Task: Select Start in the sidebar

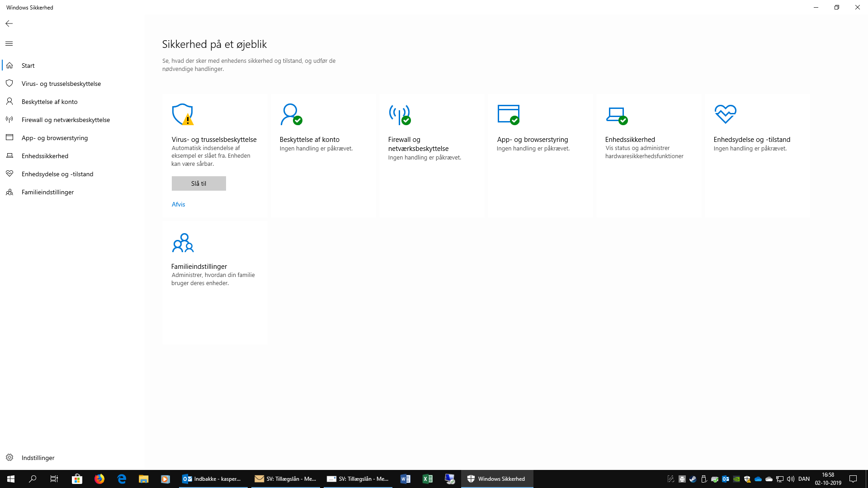Action: [28, 66]
